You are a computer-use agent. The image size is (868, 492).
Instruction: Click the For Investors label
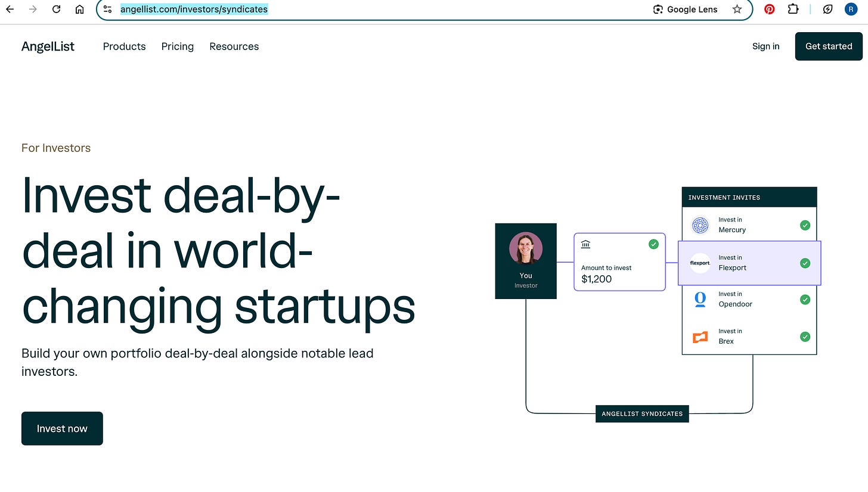[x=56, y=148]
